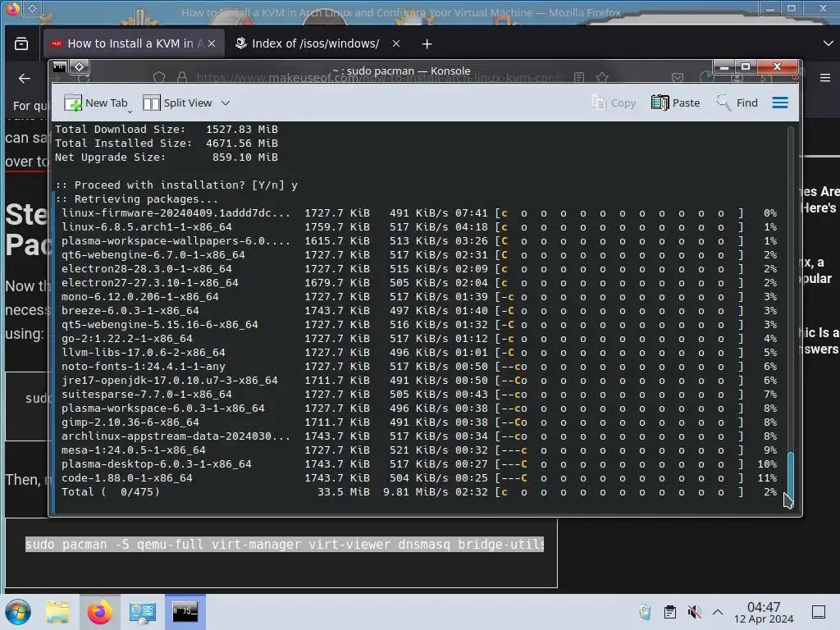Click the show desktop button
Image resolution: width=840 pixels, height=630 pixels.
pos(819,612)
